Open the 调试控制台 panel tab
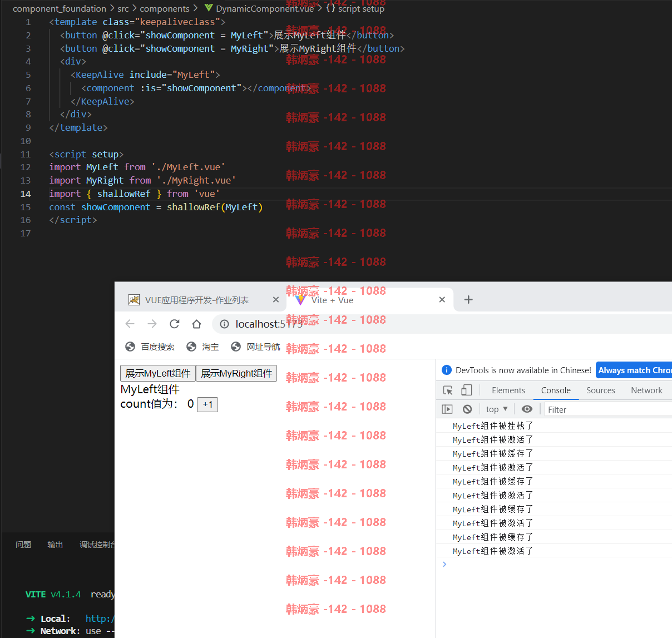Viewport: 672px width, 638px height. [97, 545]
